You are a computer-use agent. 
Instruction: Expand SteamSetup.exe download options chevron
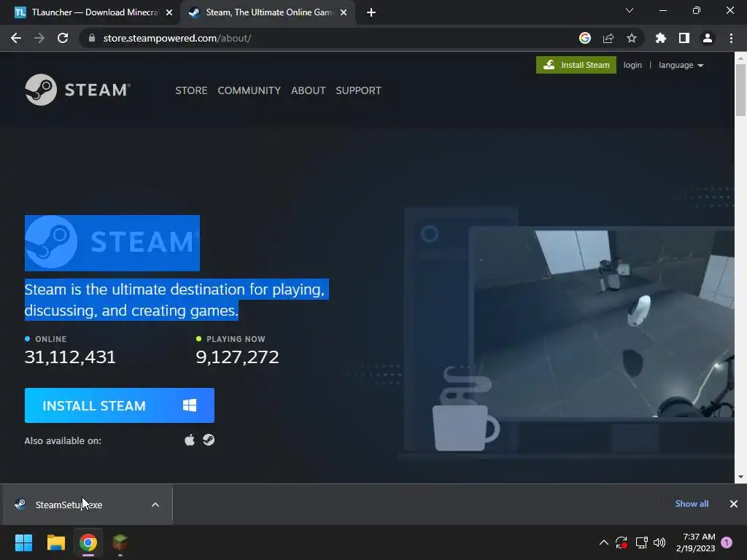(x=155, y=505)
